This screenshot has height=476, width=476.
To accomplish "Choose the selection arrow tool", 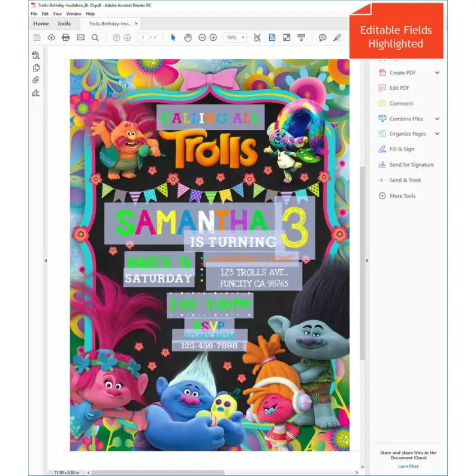I will pos(173,37).
